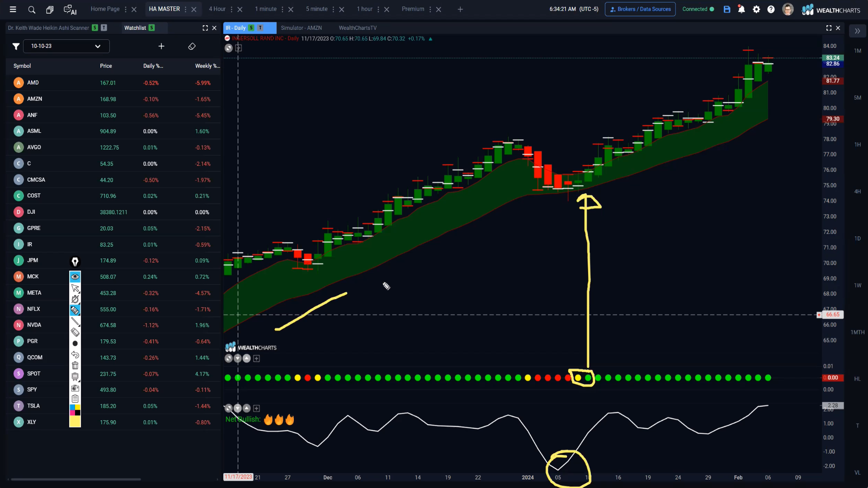Open the help question mark

771,9
